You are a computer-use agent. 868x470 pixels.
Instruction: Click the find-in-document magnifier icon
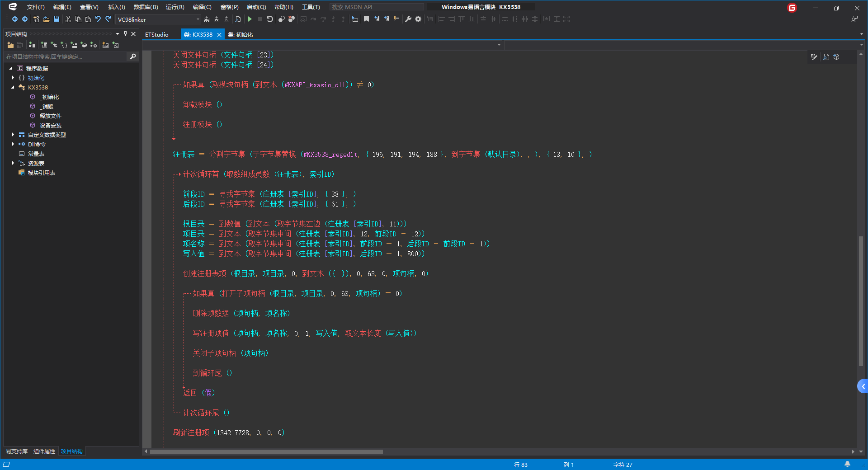pyautogui.click(x=238, y=19)
